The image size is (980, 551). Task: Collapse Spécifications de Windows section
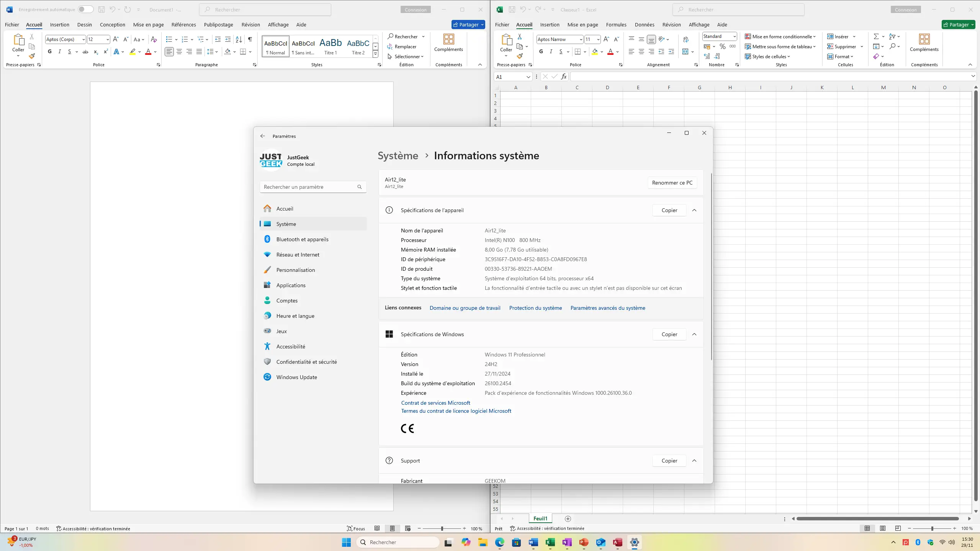click(694, 334)
